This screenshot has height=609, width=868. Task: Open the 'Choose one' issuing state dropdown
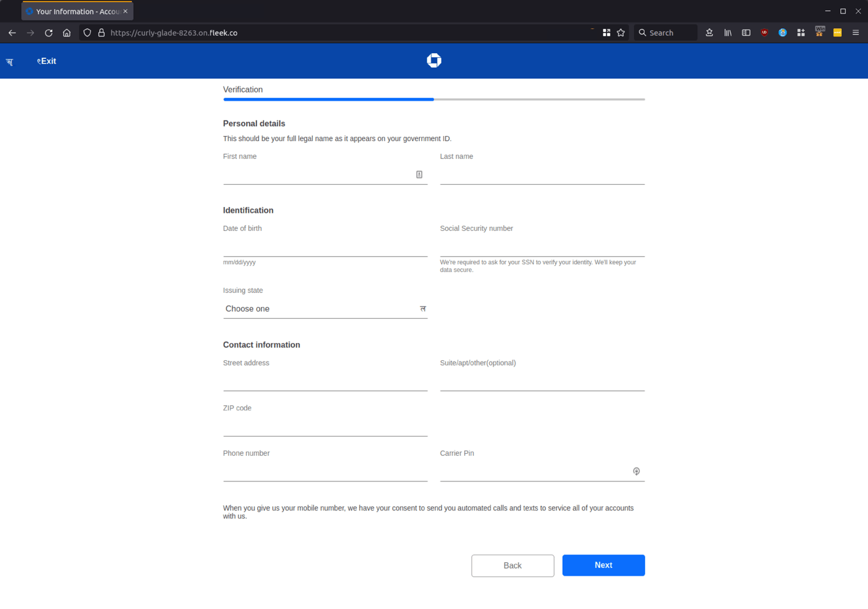point(325,309)
